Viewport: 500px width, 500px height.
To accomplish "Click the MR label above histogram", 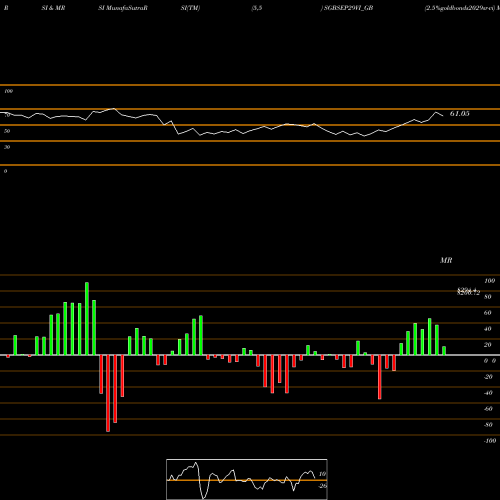I will coord(446,260).
